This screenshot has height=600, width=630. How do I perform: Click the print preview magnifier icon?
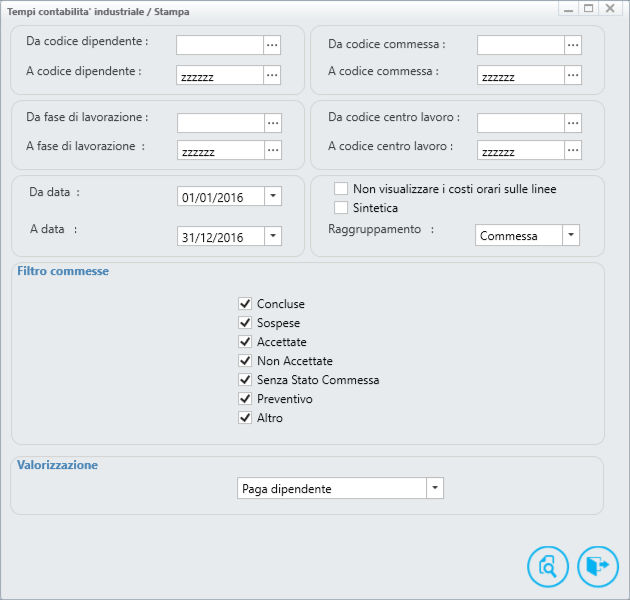548,567
